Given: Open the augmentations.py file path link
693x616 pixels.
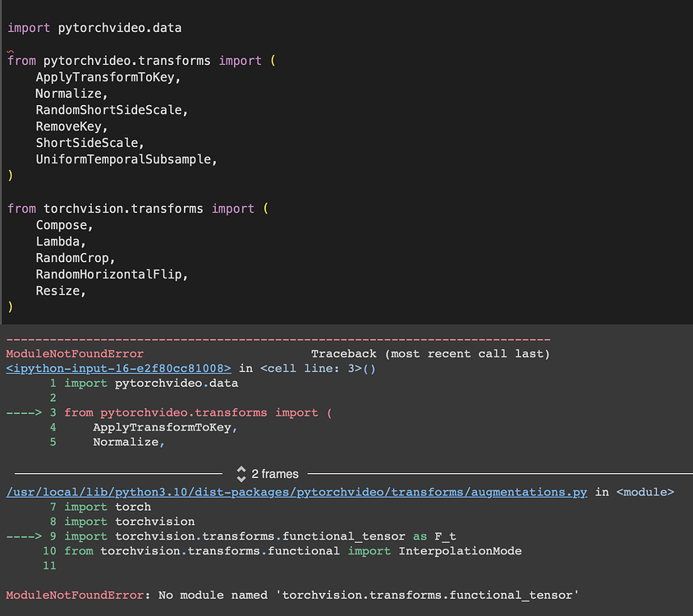Looking at the screenshot, I should [296, 492].
